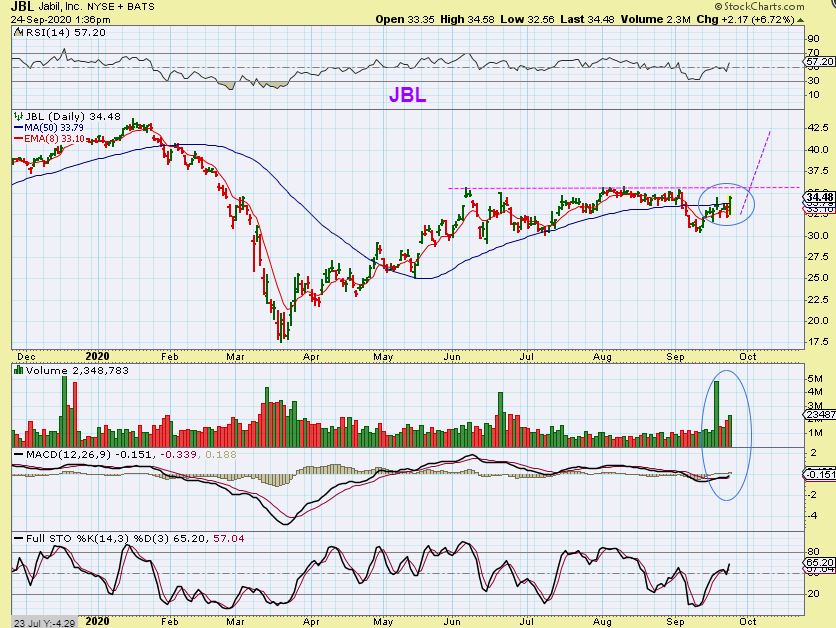Open the StockCharts.com watermark link
The image size is (836, 628).
coord(760,6)
